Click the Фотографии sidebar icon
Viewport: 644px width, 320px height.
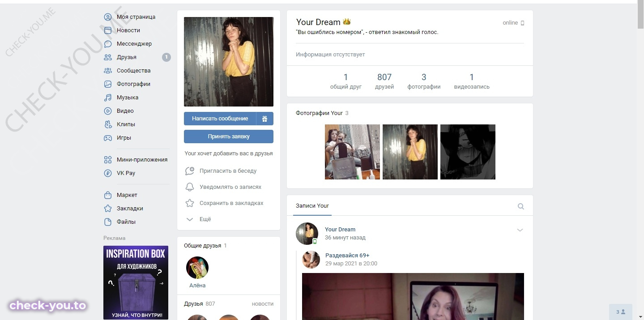[108, 84]
